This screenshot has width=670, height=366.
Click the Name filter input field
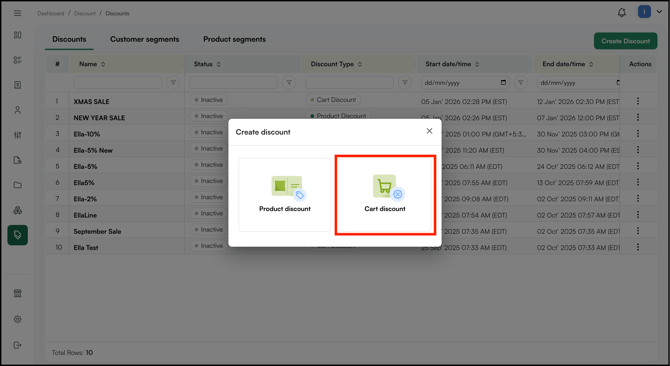[118, 82]
